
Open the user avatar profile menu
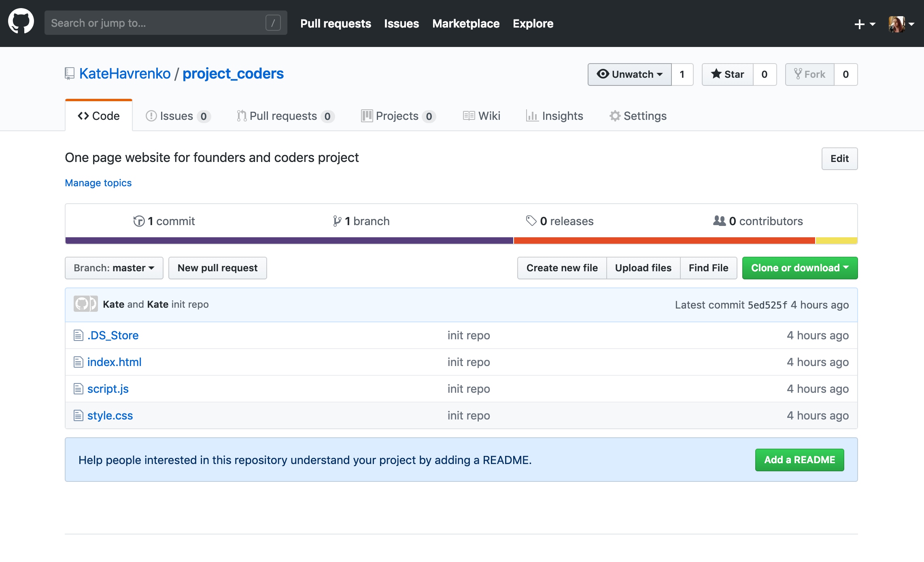pos(901,24)
